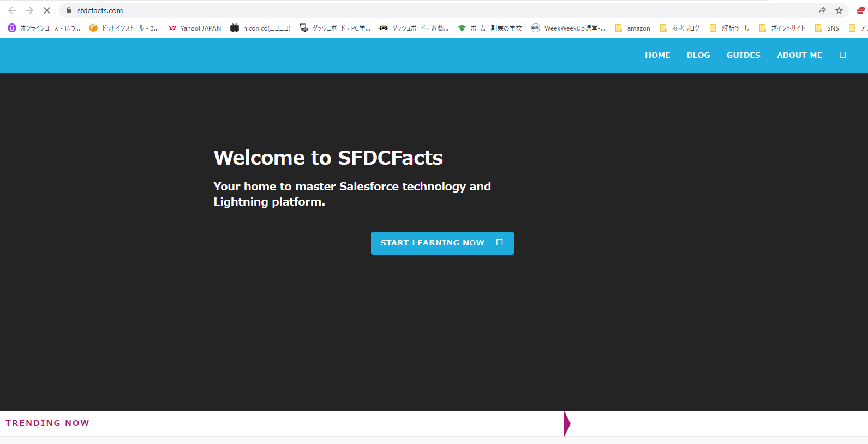The height and width of the screenshot is (444, 868).
Task: Open the share page icon in address bar
Action: pyautogui.click(x=822, y=10)
